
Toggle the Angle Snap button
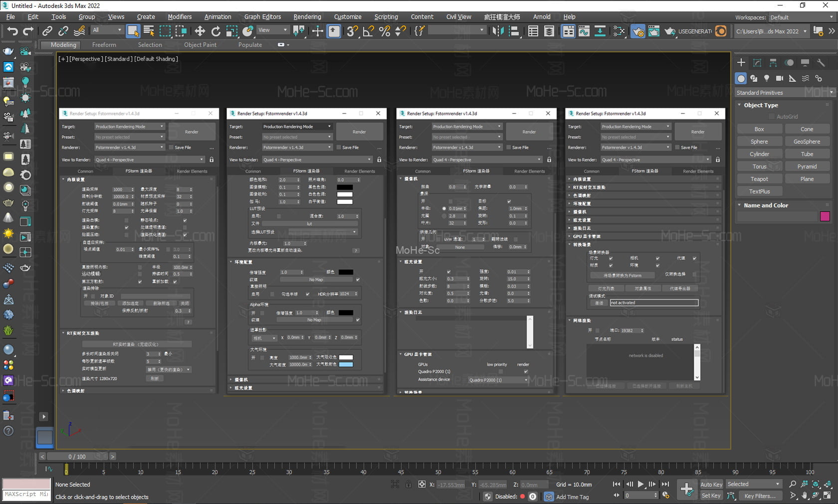coord(368,31)
